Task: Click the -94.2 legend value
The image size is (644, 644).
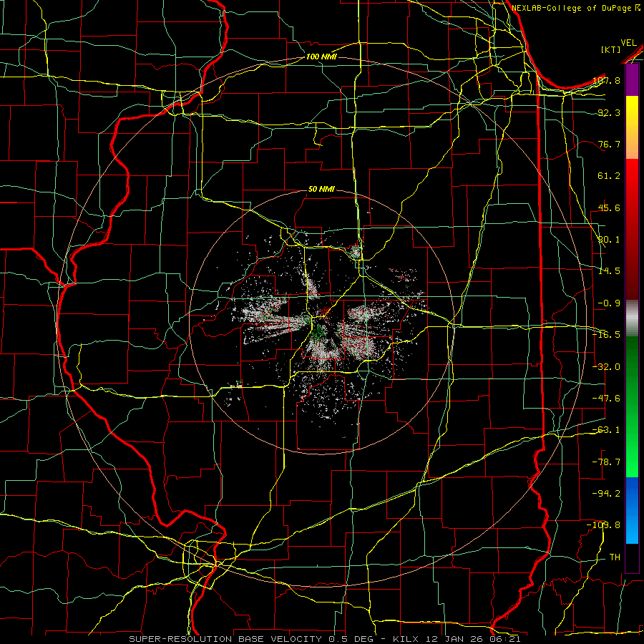Action: [x=606, y=494]
